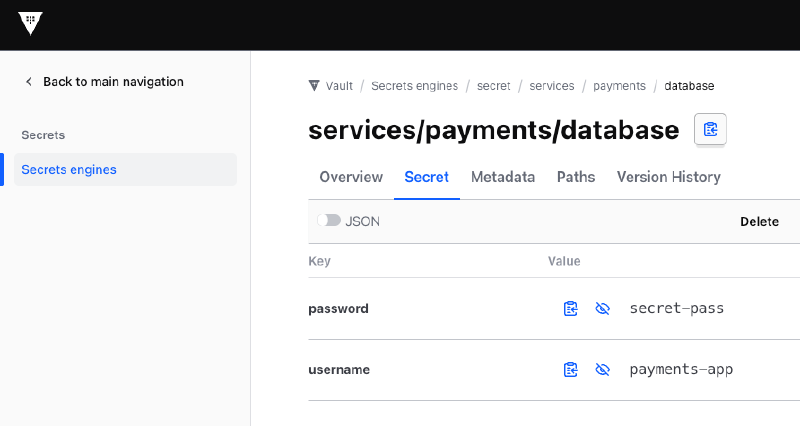
Task: Hide the password value with eye icon
Action: pos(602,309)
